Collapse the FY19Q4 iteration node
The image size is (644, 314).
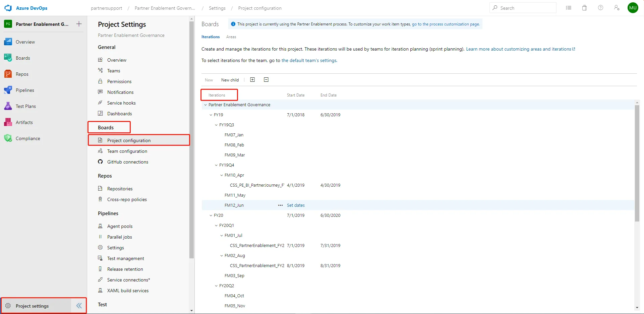216,165
